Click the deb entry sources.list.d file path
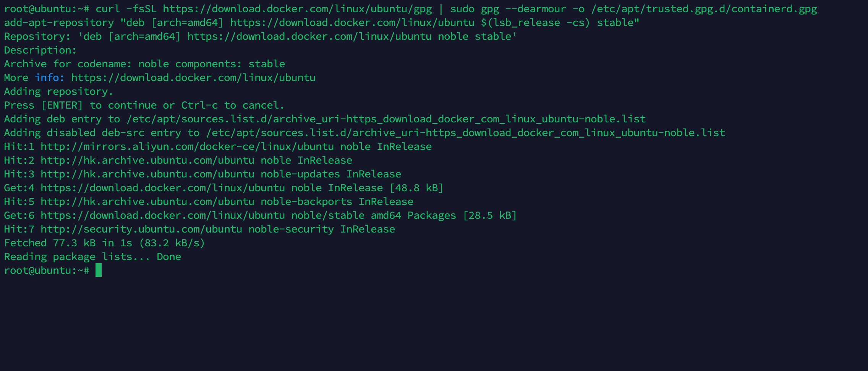Viewport: 868px width, 371px height. coord(386,119)
